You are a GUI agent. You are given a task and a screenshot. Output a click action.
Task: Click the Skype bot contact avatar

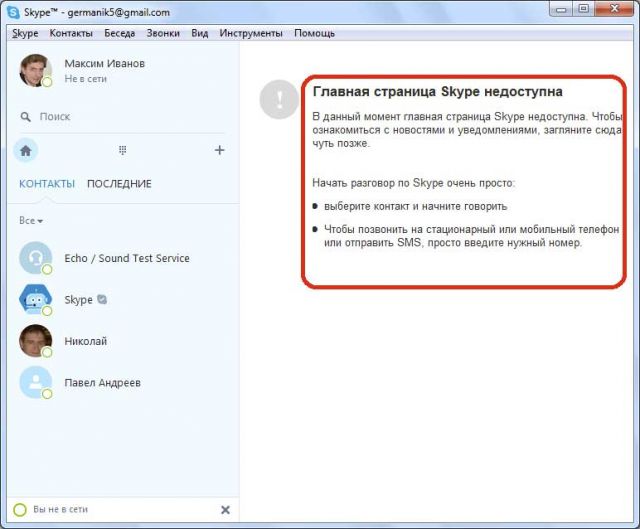point(36,300)
